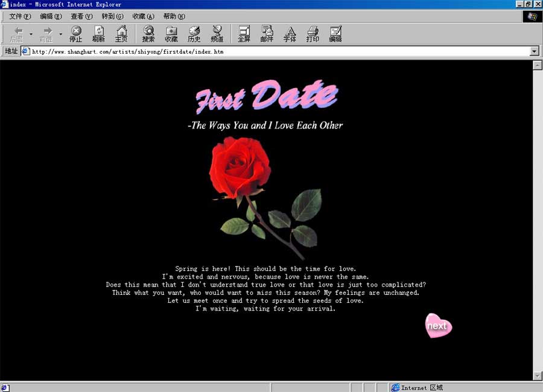Expand the address bar dropdown list

(x=535, y=51)
